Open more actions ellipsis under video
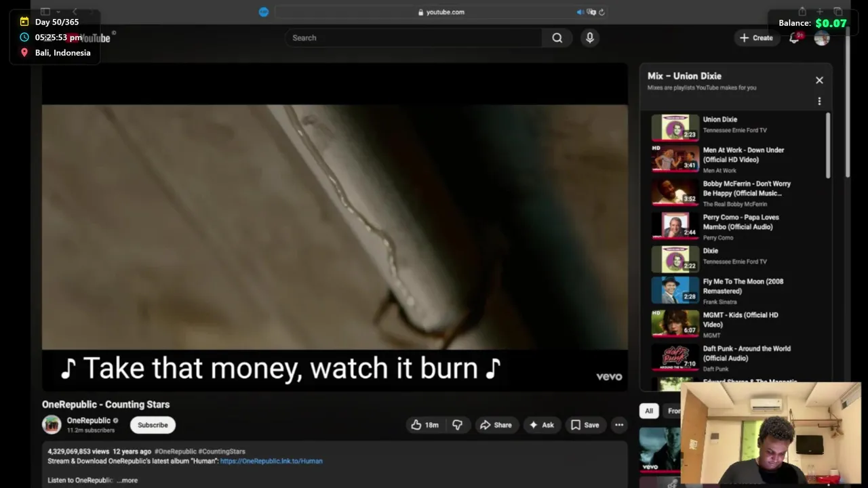 (619, 425)
